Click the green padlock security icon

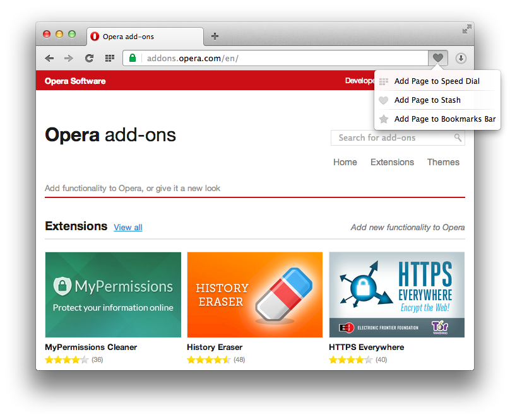coord(133,58)
